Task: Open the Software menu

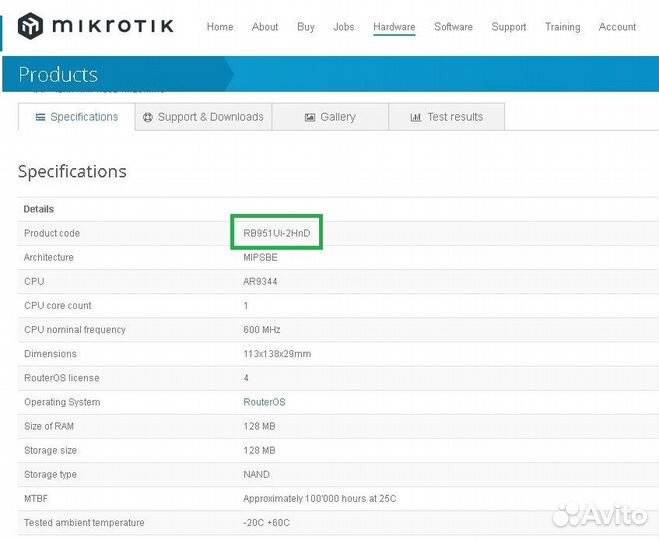Action: [x=453, y=27]
